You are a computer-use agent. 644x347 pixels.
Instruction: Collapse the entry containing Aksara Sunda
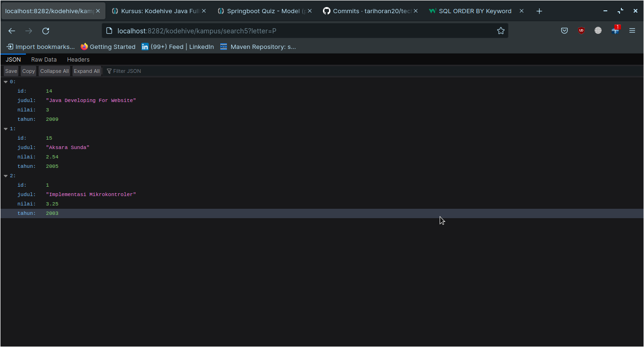pos(5,128)
